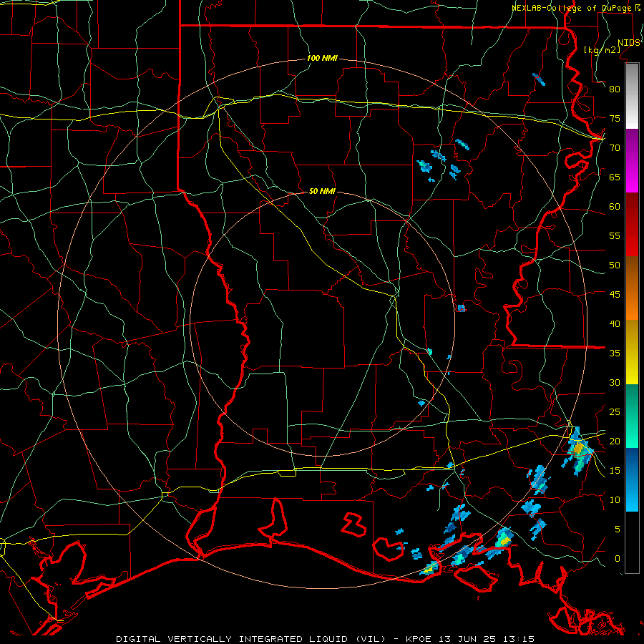644x644 pixels.
Task: Pick the blue segment of the color scale
Action: pyautogui.click(x=632, y=479)
